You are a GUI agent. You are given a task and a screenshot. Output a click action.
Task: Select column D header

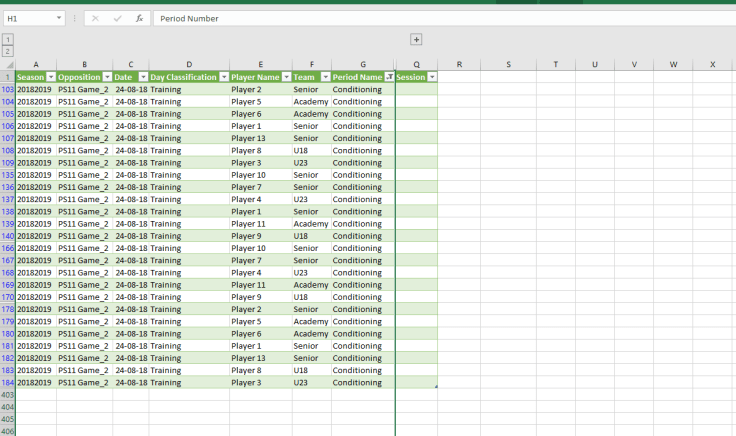coord(188,65)
